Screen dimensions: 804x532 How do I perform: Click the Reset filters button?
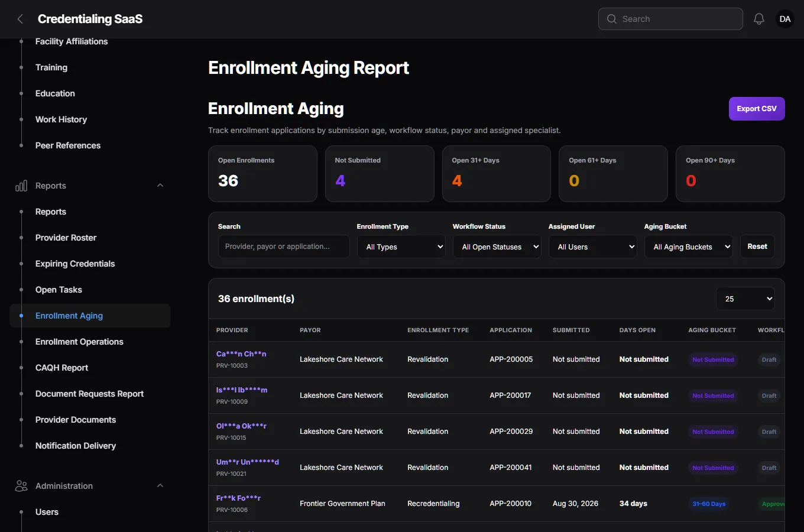tap(757, 246)
